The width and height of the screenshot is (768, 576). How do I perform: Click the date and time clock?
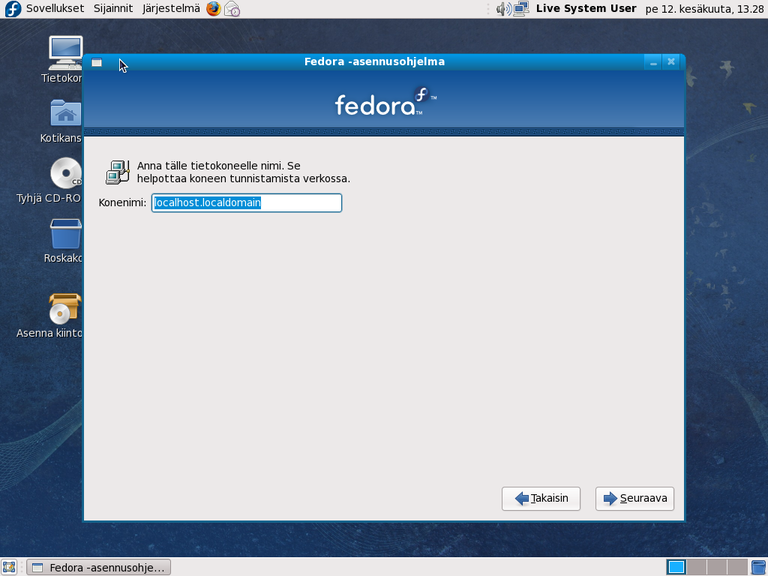[703, 9]
